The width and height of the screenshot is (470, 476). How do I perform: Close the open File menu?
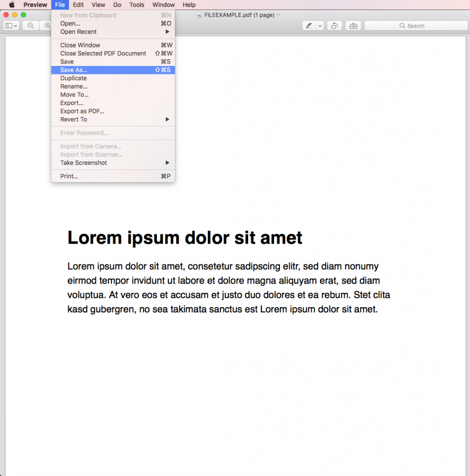click(60, 5)
